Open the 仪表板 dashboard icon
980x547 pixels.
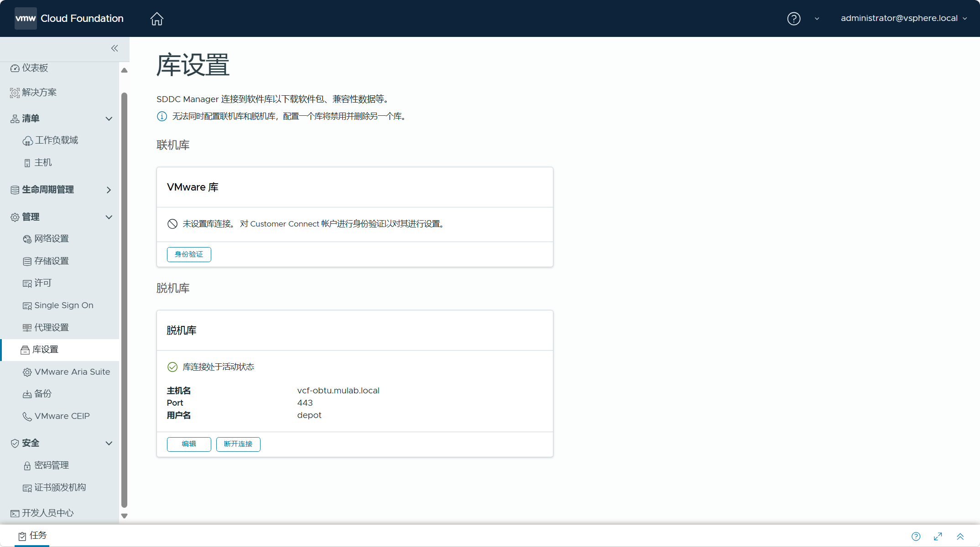(15, 68)
